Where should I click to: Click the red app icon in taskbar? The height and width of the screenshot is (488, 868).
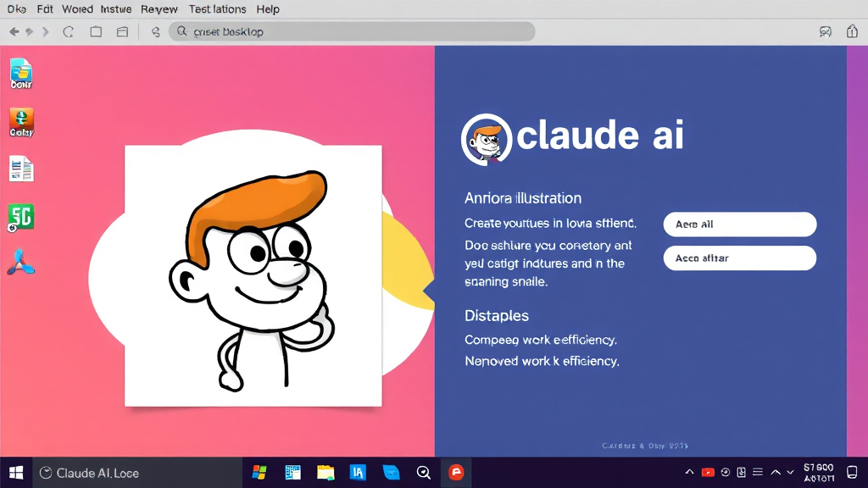[x=456, y=473]
